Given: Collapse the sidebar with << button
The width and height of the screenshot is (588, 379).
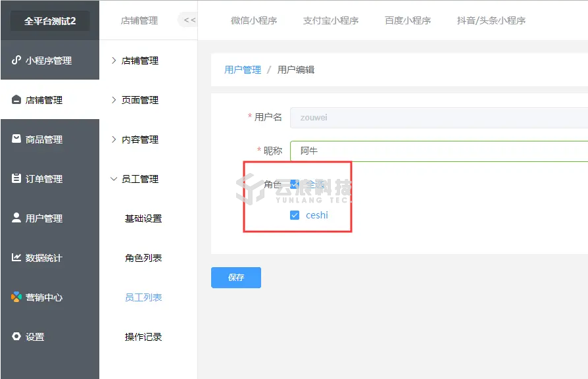Looking at the screenshot, I should click(x=189, y=20).
